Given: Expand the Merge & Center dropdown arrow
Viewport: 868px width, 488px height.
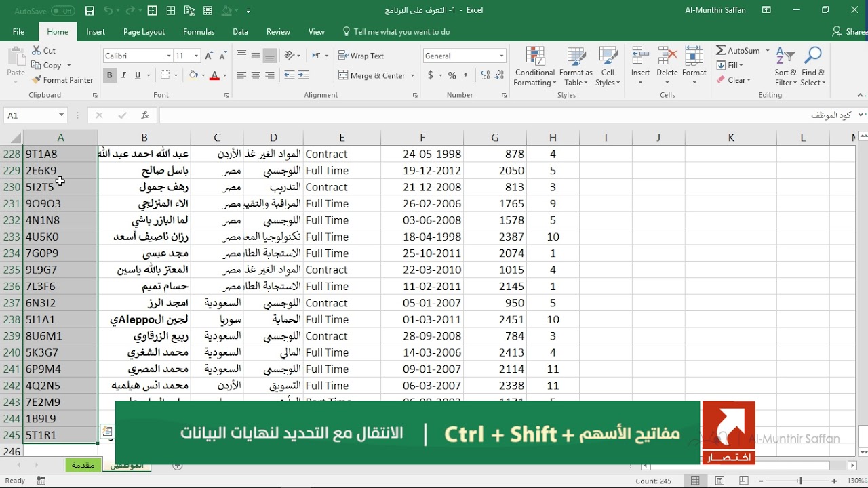Looking at the screenshot, I should coord(413,75).
